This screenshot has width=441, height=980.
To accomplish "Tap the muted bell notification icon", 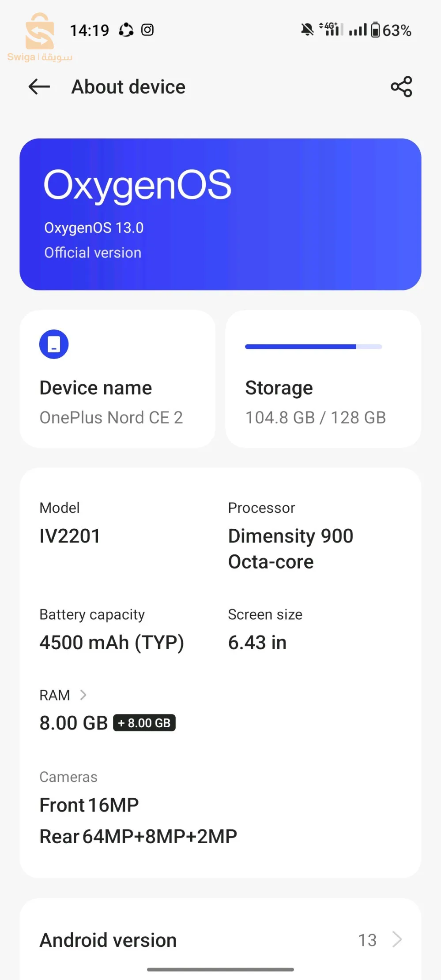I will (307, 30).
